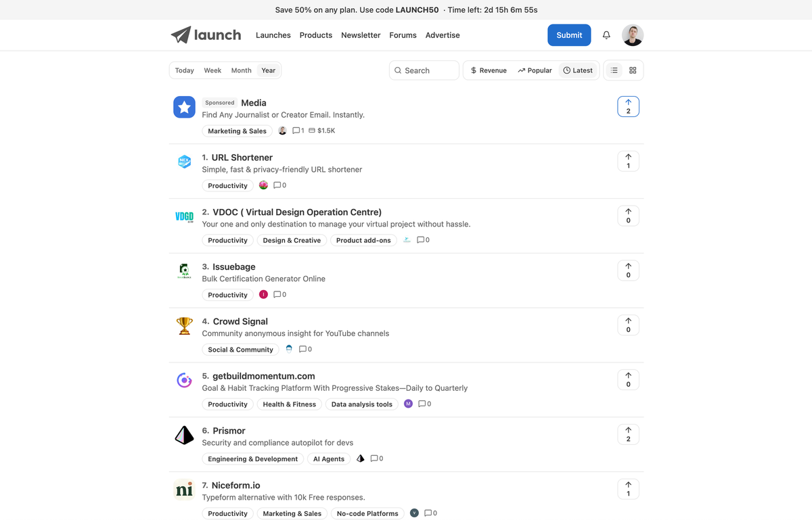Image resolution: width=812 pixels, height=520 pixels.
Task: Open Crowd Signal's trophy logo
Action: (x=184, y=325)
